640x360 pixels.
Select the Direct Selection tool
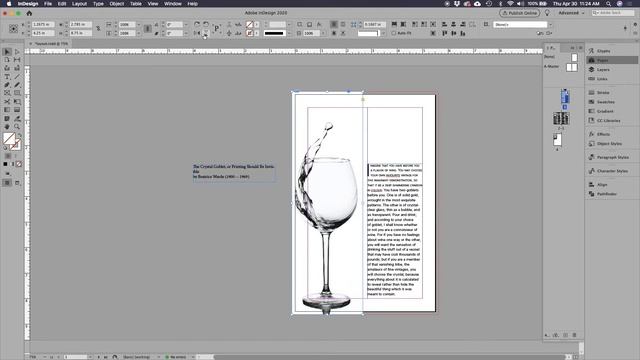point(17,52)
